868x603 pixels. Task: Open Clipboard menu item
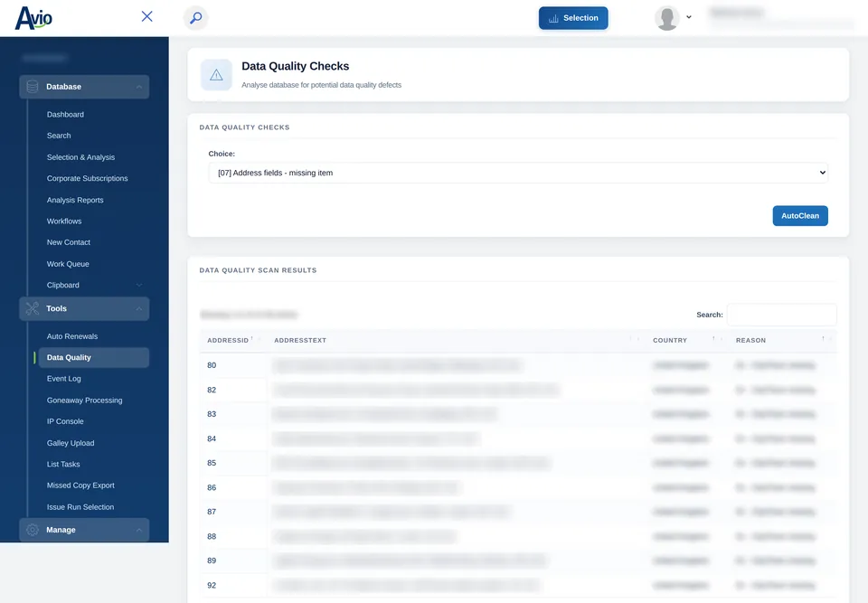point(63,285)
